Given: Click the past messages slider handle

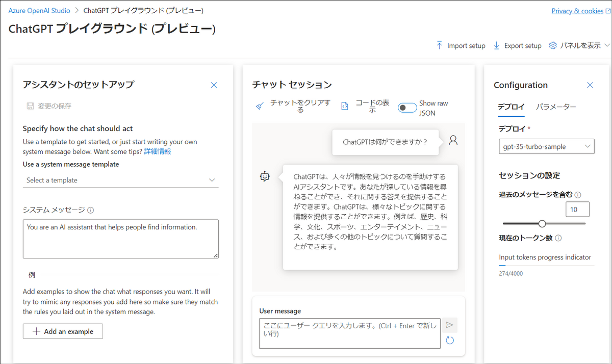Looking at the screenshot, I should point(542,223).
